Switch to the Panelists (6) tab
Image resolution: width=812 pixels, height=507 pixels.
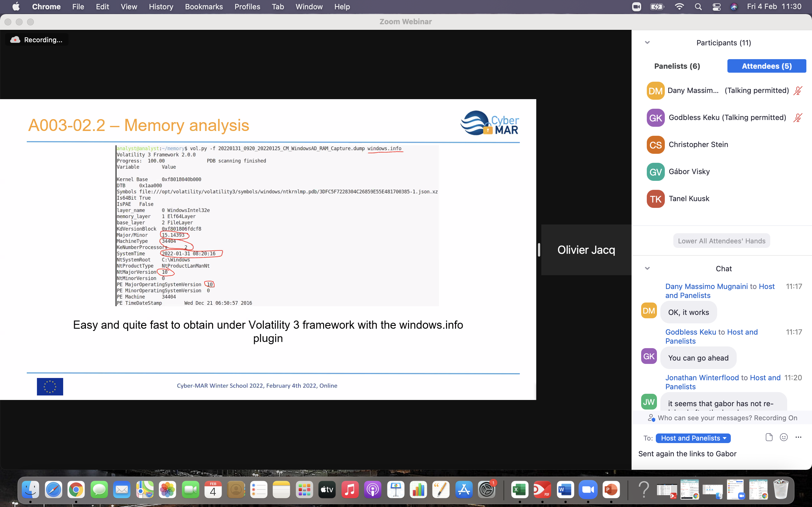click(677, 66)
